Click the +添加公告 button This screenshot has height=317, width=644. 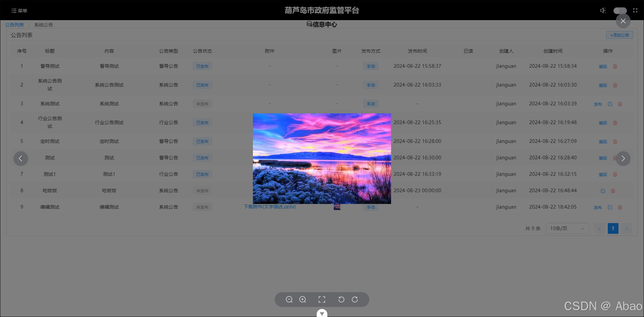tap(619, 35)
